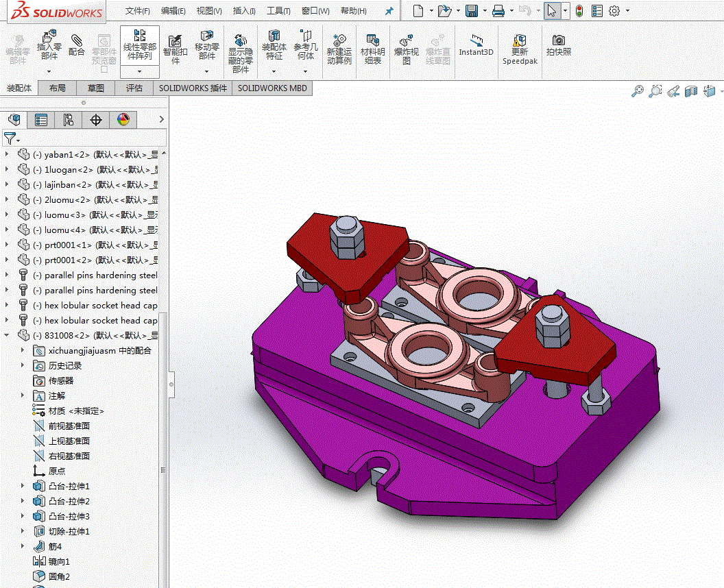Screen dimensions: 724x588
Task: Open Assembly Features (装配体特征) tool
Action: click(x=274, y=45)
